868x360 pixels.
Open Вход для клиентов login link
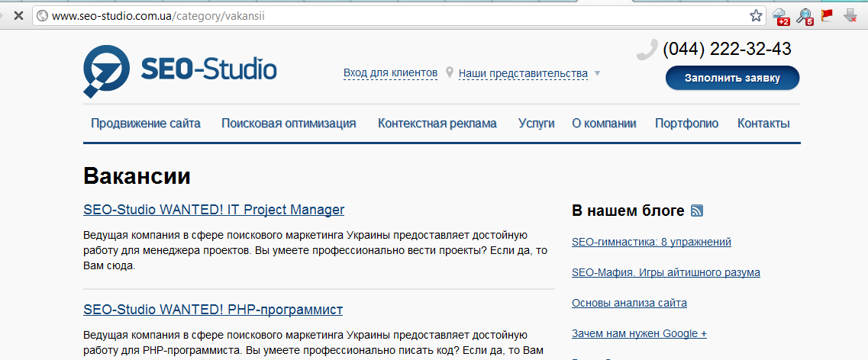coord(390,73)
